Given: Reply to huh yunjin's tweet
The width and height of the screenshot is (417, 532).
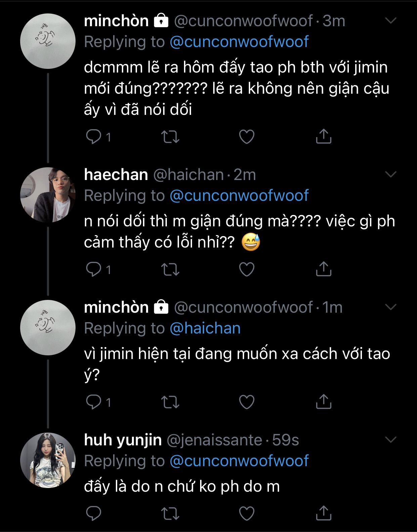Looking at the screenshot, I should [x=94, y=514].
